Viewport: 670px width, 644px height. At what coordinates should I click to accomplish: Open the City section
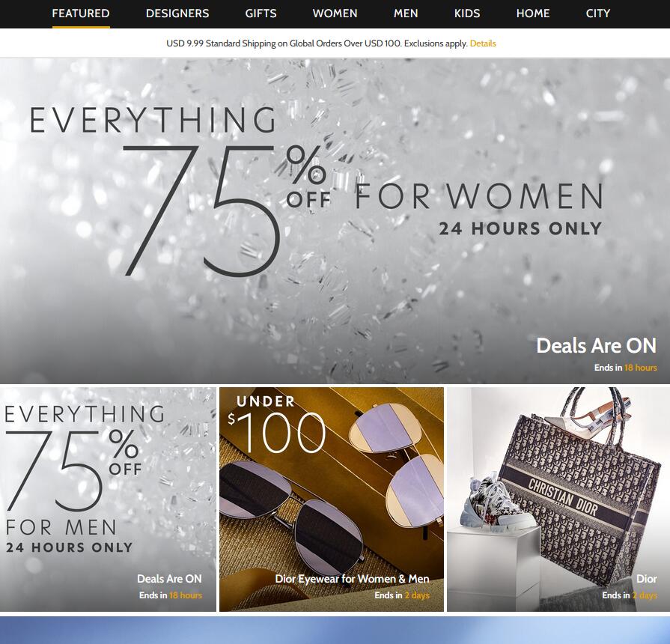pyautogui.click(x=598, y=13)
